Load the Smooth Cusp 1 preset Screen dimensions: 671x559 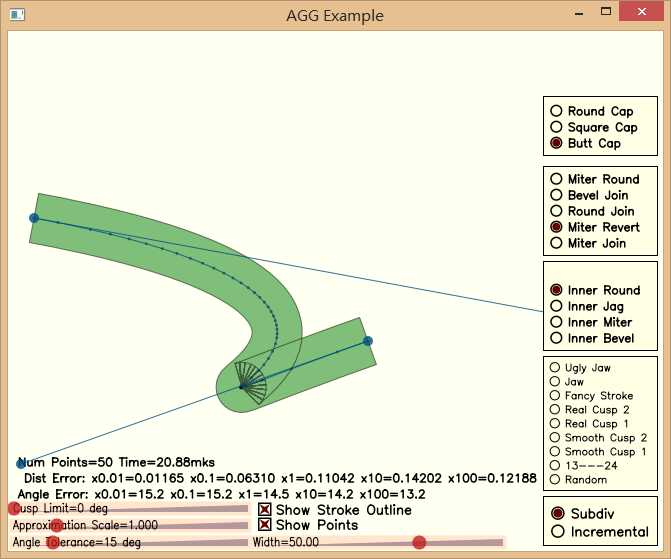coord(598,452)
